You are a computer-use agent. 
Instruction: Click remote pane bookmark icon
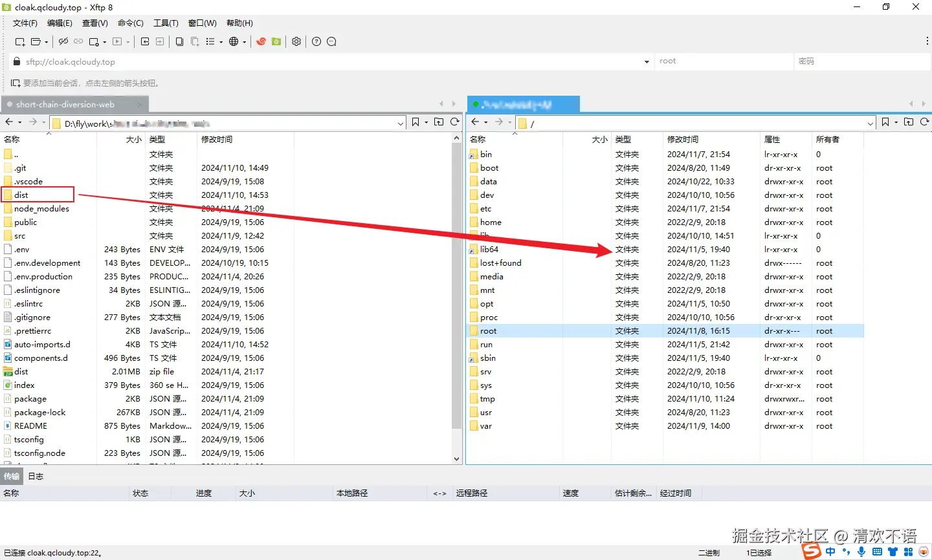[x=885, y=122]
